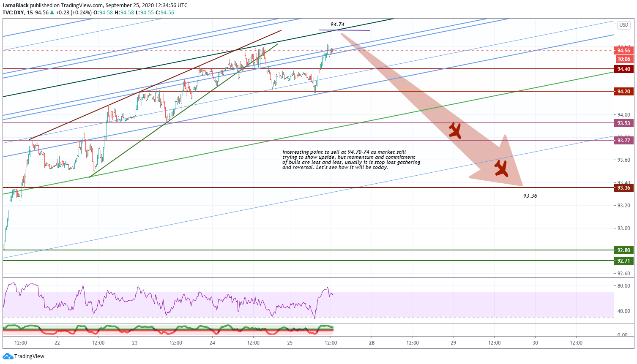Click the italic 93.36 annotation near arrow tip
Viewport: 637px width, 364px height.
coord(530,196)
